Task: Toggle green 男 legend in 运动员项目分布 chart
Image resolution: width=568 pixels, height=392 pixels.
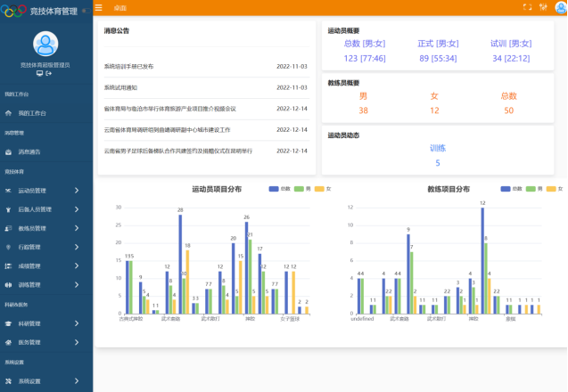Action: click(x=302, y=189)
